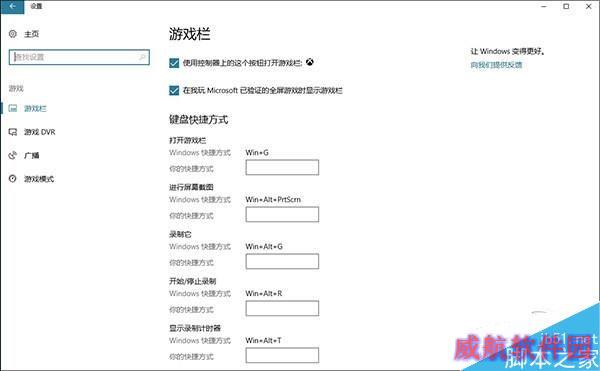
Task: Click the 显示录制计时器 shortcut label
Action: (195, 328)
